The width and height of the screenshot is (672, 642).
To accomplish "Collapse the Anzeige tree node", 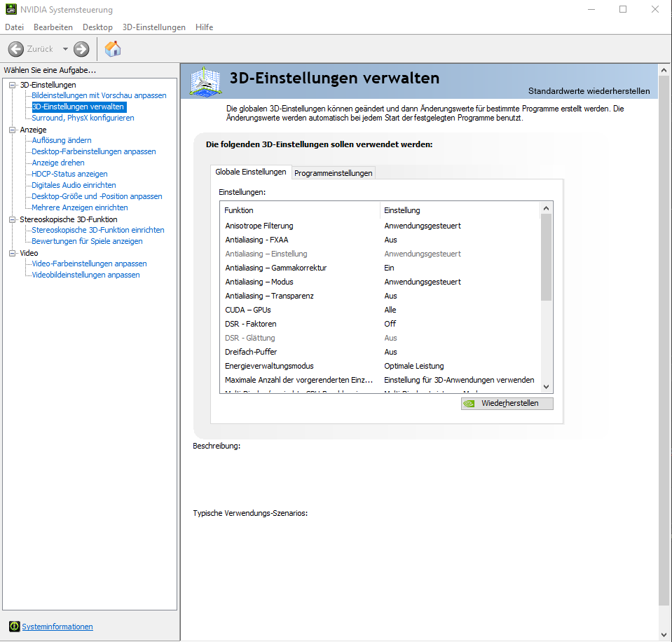I will tap(12, 130).
